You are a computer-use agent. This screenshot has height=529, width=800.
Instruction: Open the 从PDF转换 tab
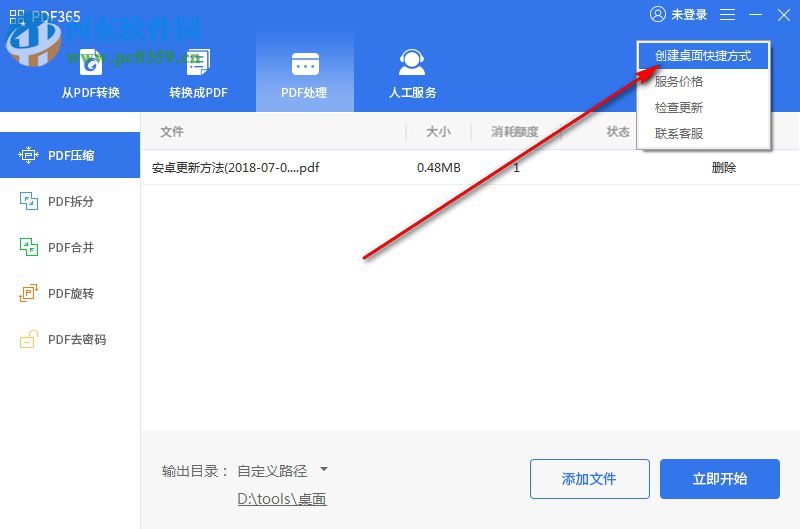click(x=90, y=71)
